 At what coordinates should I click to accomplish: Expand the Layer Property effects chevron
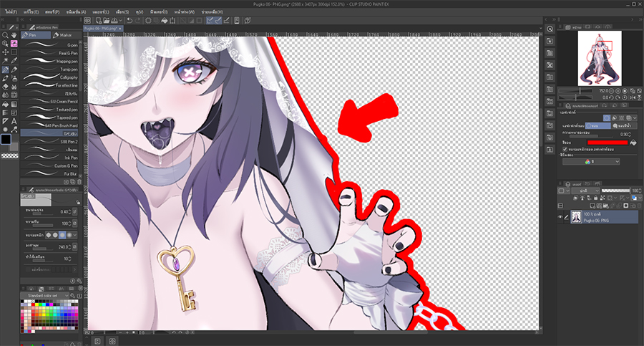click(635, 118)
